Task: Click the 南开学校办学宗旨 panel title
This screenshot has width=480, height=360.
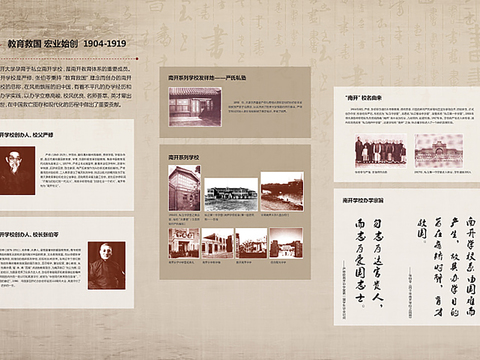Action: 363,200
